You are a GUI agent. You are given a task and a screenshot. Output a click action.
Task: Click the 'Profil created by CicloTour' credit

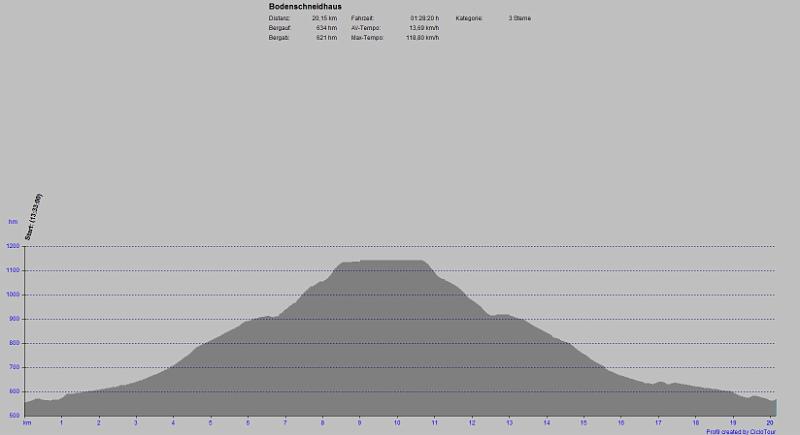[x=741, y=431]
